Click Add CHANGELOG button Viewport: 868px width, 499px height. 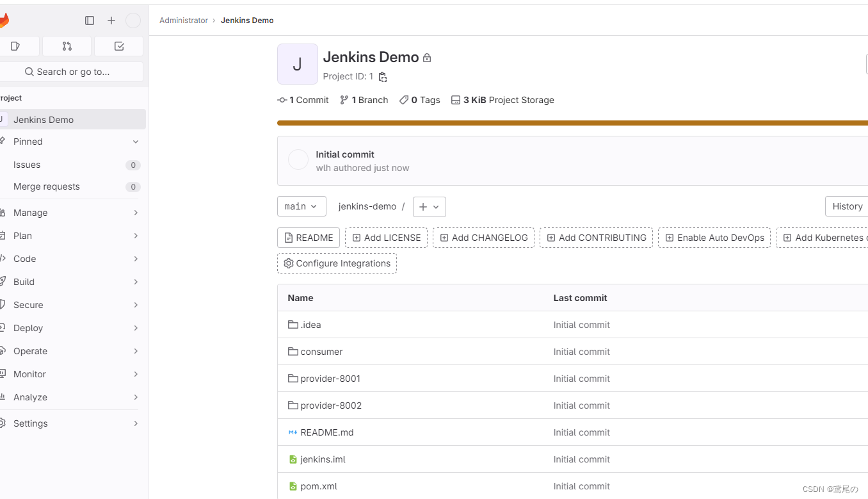[484, 238]
